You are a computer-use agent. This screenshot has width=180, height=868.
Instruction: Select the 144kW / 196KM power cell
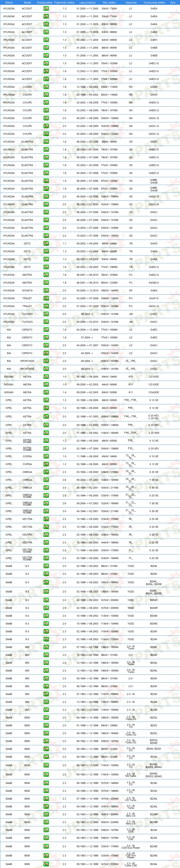(x=109, y=542)
